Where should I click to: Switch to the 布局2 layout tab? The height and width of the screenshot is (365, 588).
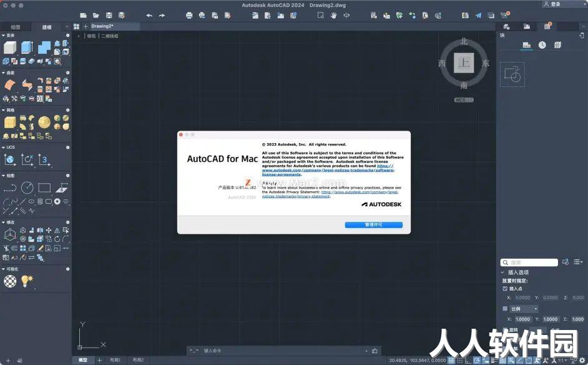coord(138,360)
